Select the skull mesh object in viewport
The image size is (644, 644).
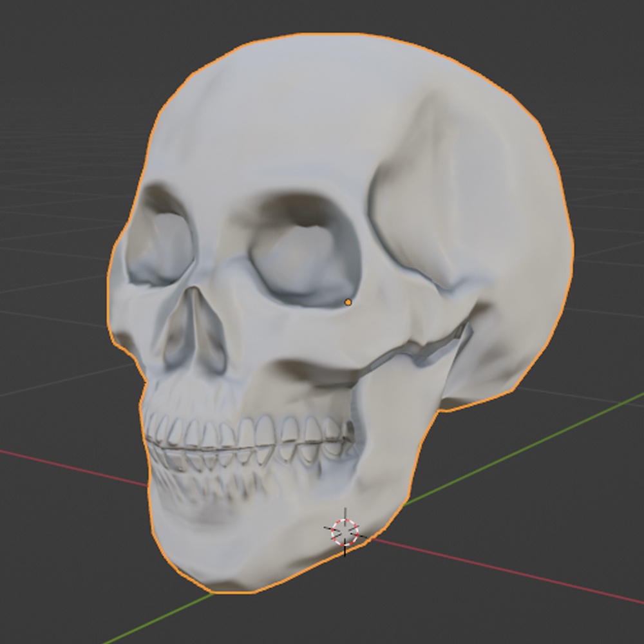point(341,314)
